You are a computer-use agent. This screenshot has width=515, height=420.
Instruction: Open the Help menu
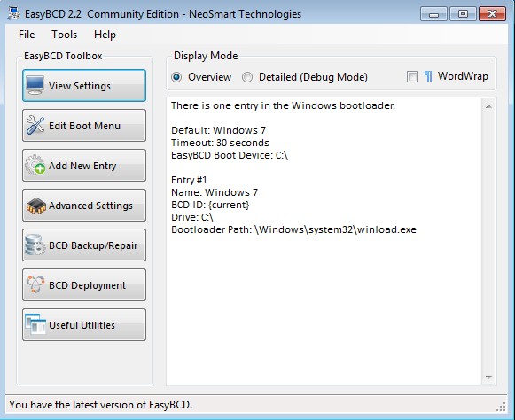[105, 35]
